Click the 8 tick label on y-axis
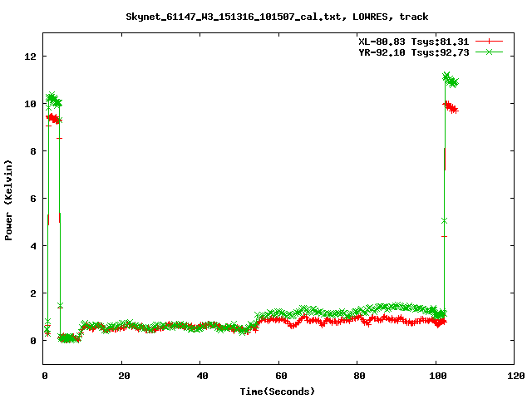The height and width of the screenshot is (399, 532). [x=33, y=151]
